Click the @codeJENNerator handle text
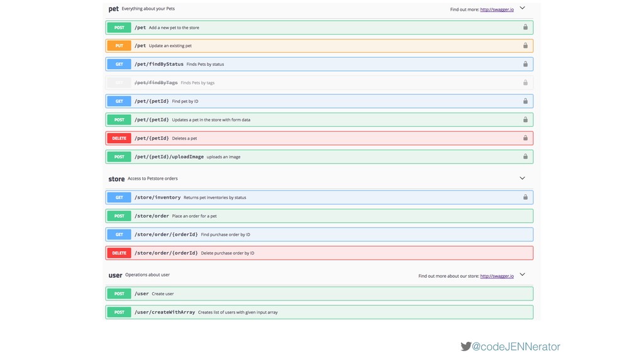This screenshot has height=362, width=644. pyautogui.click(x=516, y=346)
